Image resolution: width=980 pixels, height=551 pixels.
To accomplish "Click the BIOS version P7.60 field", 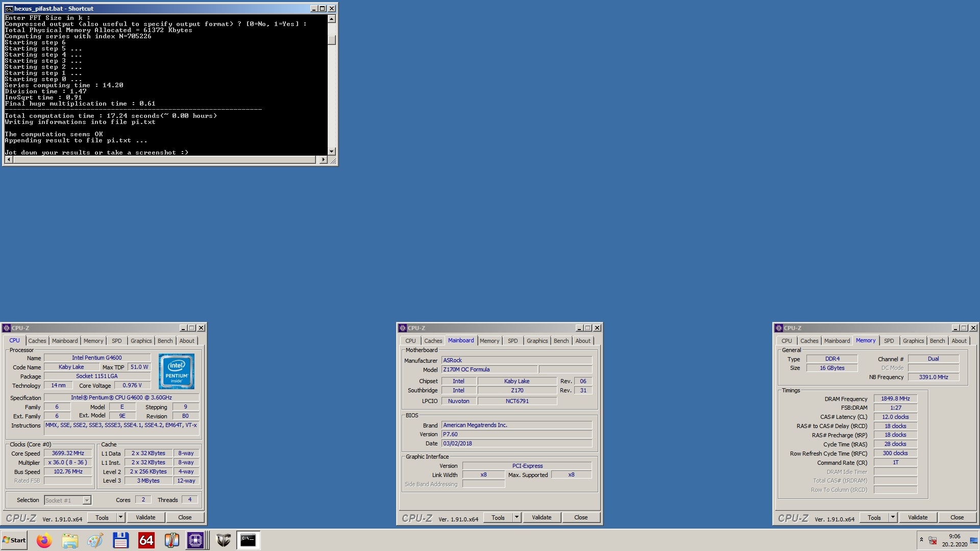I will 517,435.
